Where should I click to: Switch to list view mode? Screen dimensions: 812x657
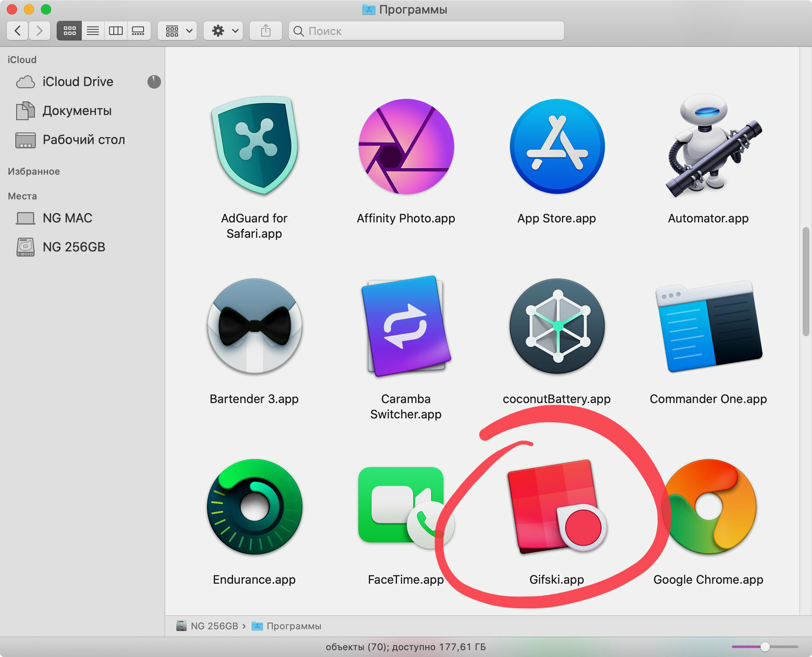point(92,31)
